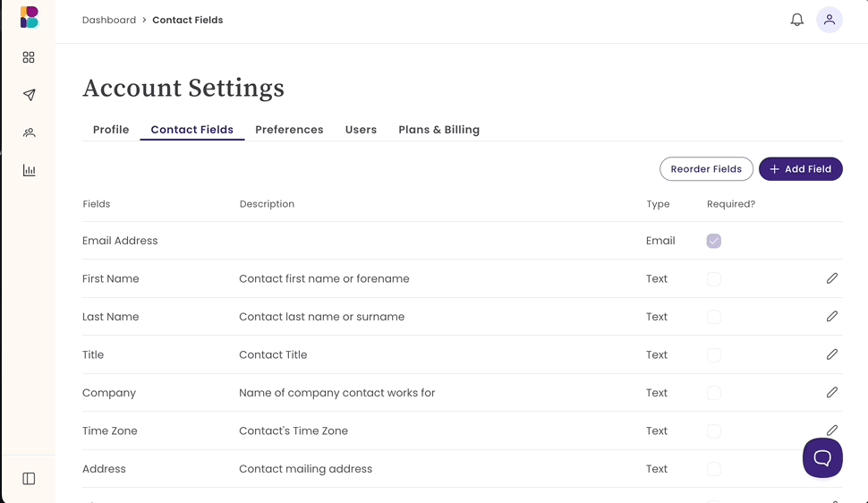Click pencil icon for the Company field
This screenshot has height=503, width=868.
[x=831, y=392]
